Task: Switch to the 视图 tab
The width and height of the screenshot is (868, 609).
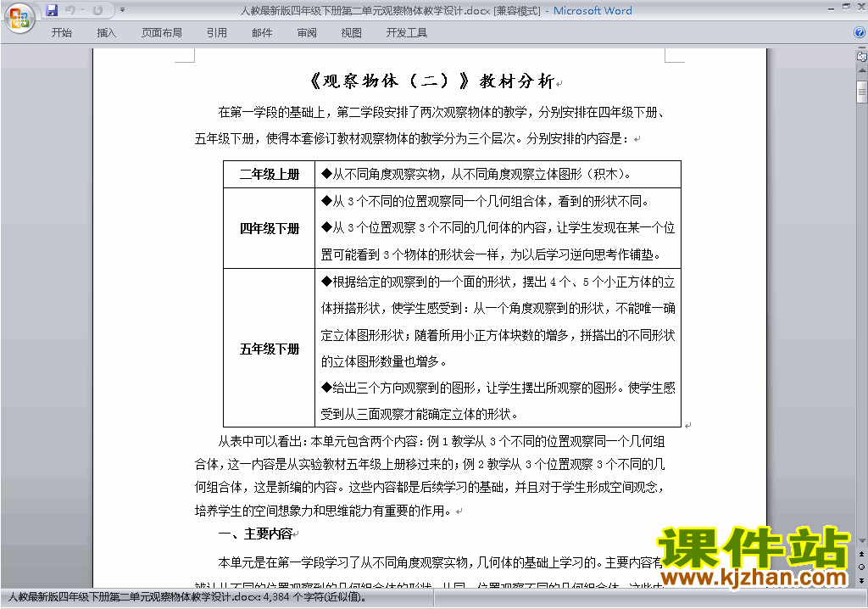Action: coord(351,33)
